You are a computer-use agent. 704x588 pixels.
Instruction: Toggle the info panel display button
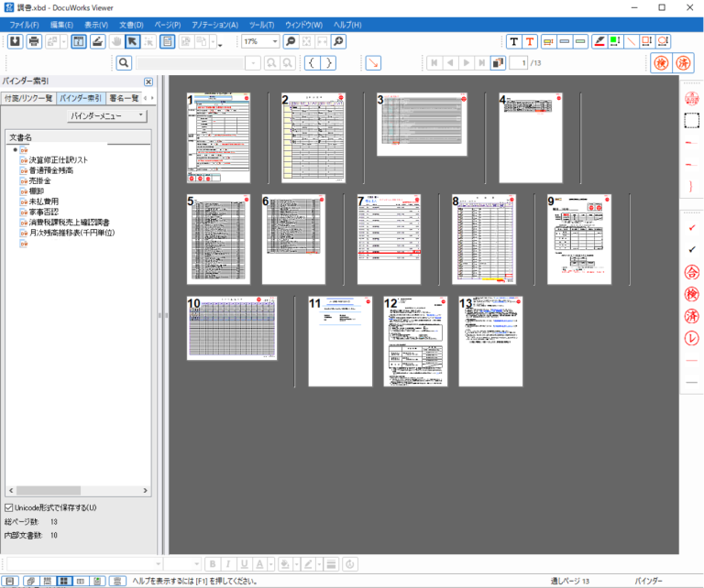tap(79, 41)
